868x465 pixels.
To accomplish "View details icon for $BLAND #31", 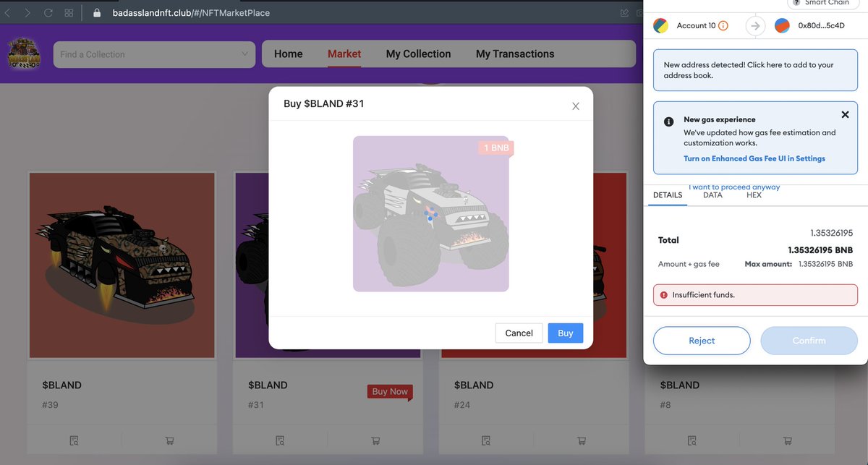I will click(x=280, y=440).
